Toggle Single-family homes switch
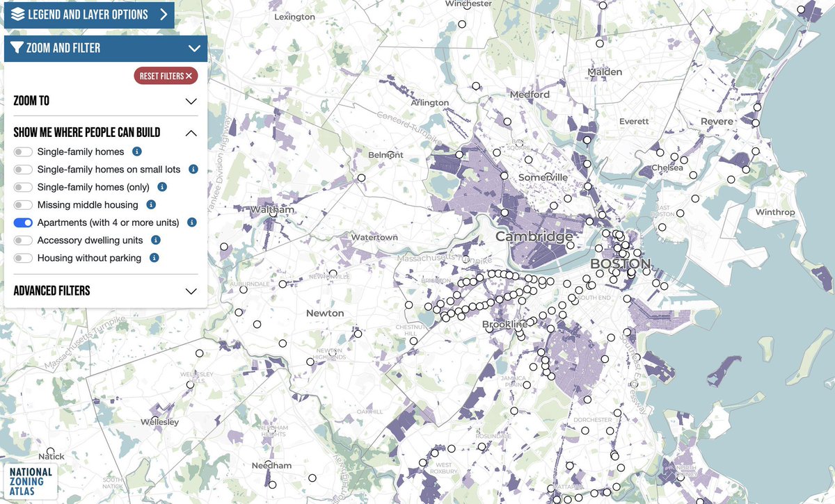 23,152
